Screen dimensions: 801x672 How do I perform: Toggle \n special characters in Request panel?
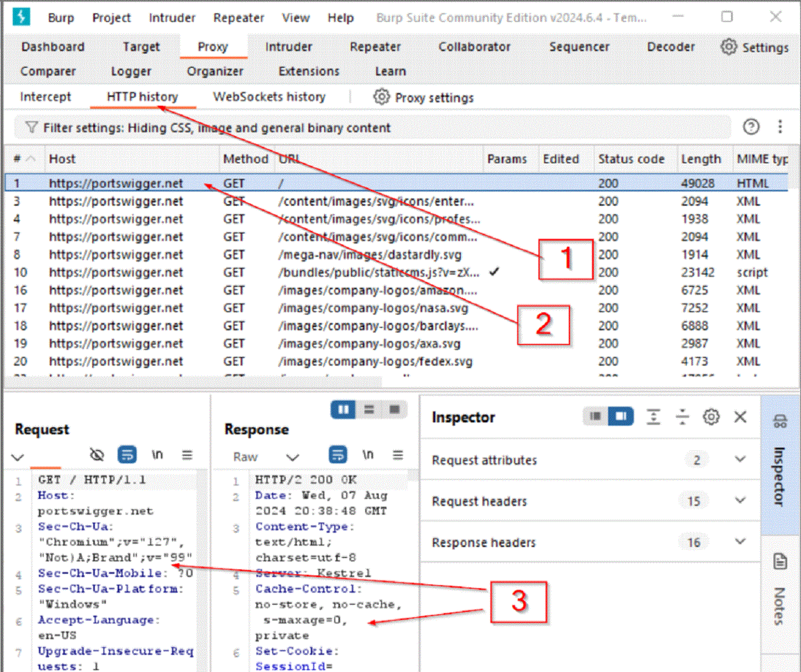(x=157, y=454)
